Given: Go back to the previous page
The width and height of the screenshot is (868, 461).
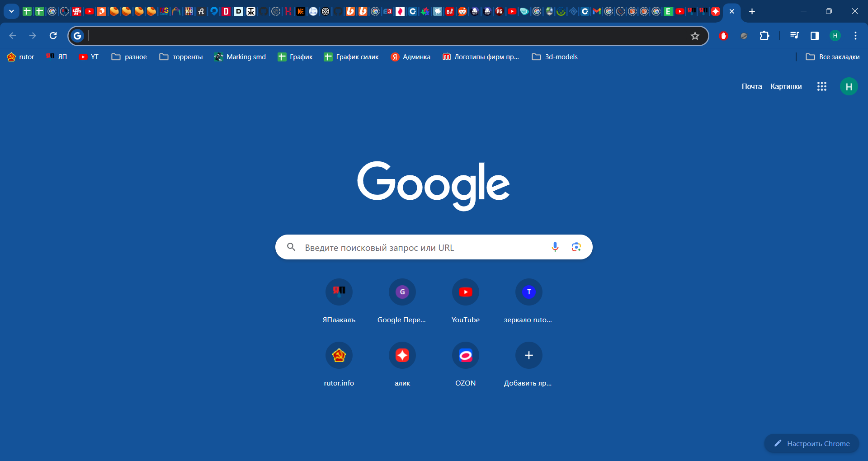Looking at the screenshot, I should click(x=13, y=36).
